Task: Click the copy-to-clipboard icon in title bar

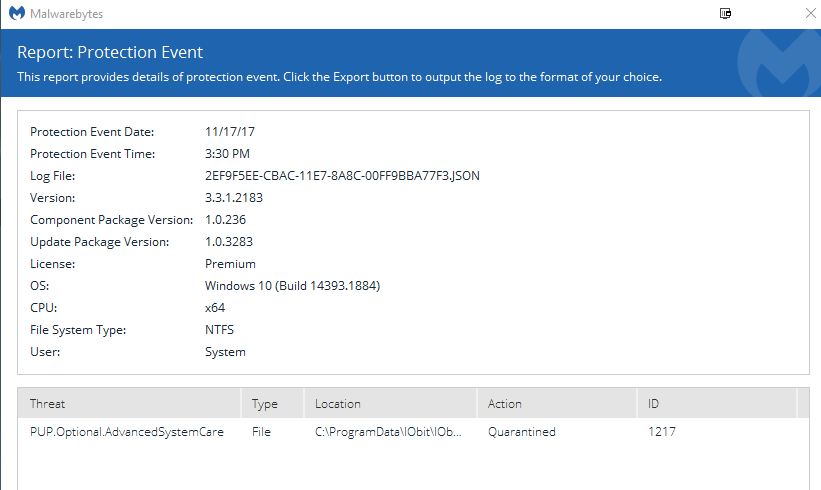Action: click(x=725, y=13)
